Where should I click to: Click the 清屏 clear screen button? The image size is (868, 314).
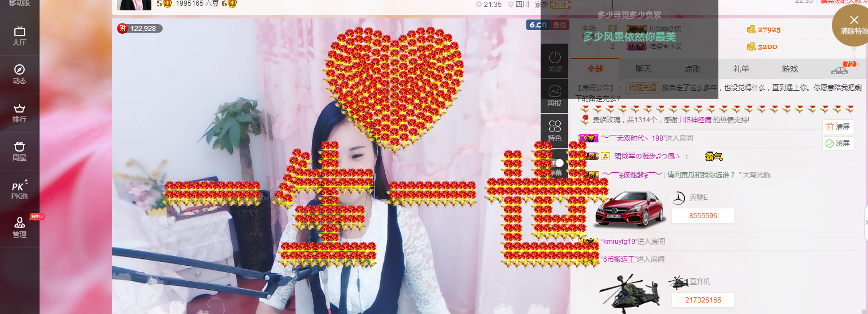click(838, 127)
